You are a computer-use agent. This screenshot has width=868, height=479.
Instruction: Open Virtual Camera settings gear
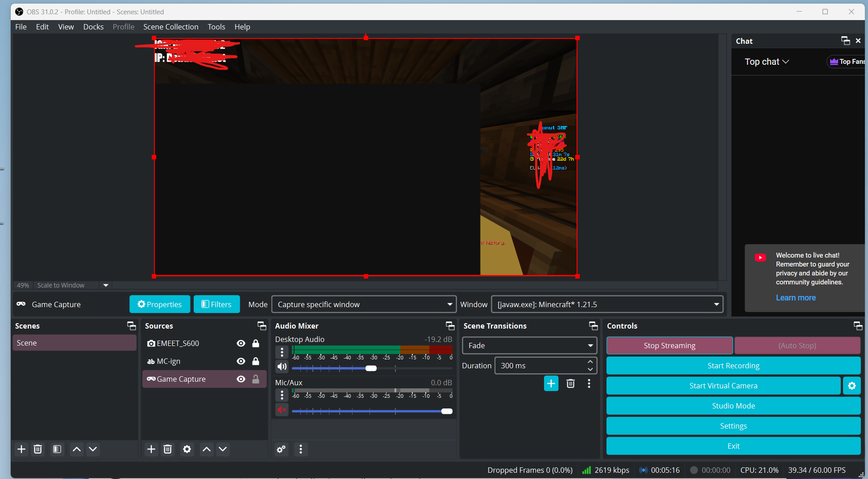click(x=852, y=386)
